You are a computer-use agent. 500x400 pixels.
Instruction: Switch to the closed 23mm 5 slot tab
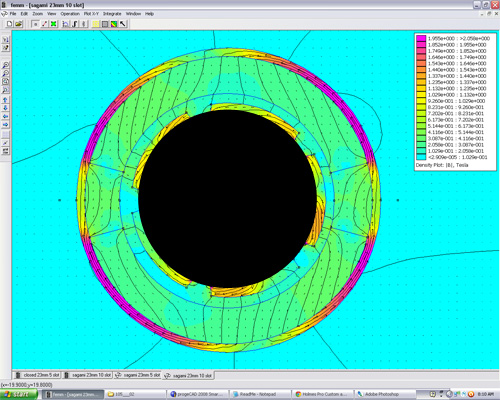tap(37, 375)
